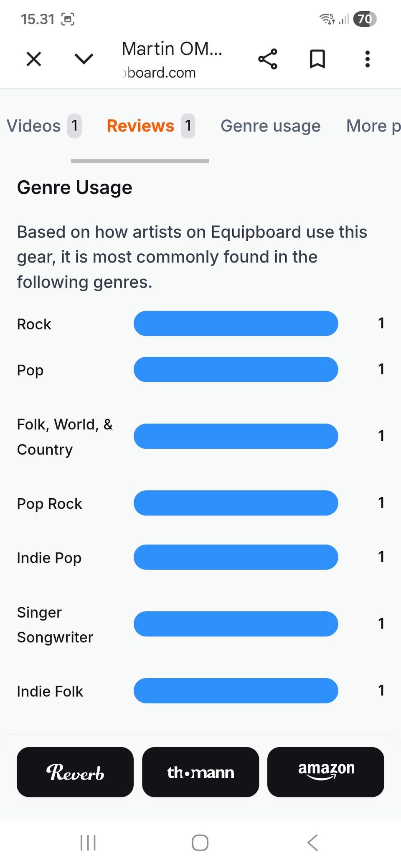Bookmark this page
The height and width of the screenshot is (868, 401).
coord(317,59)
